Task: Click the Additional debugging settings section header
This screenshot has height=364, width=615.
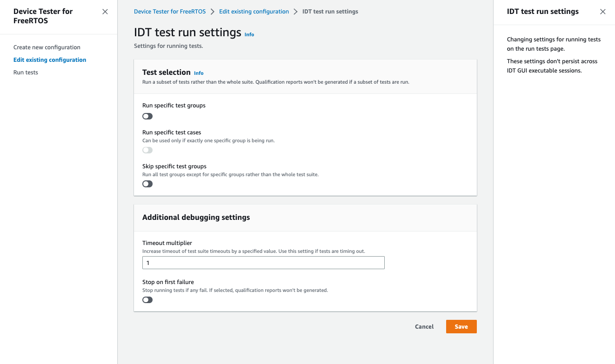Action: point(196,217)
